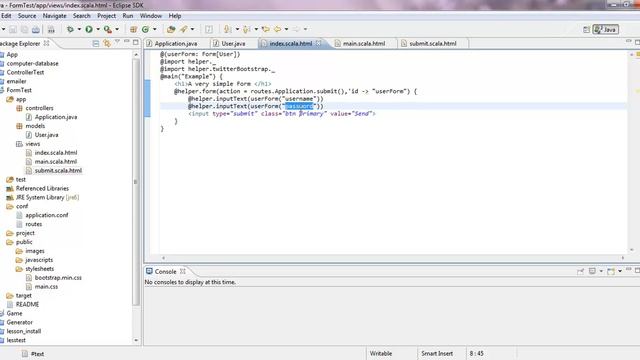Screen dimensions: 640x360
Task: Click the Debug bug icon in toolbar
Action: coord(70,29)
